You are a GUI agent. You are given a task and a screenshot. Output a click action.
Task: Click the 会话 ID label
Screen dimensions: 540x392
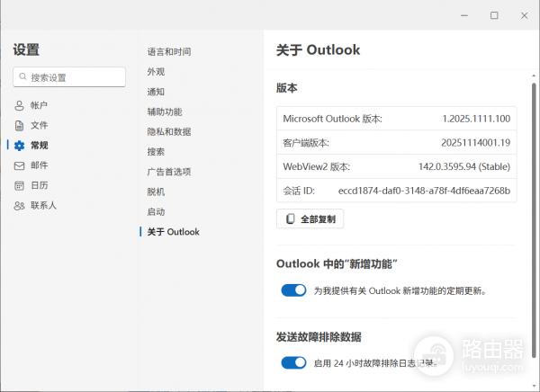click(x=299, y=191)
